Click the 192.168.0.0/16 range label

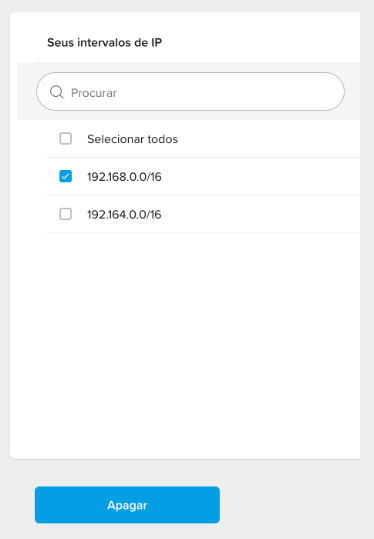click(124, 177)
